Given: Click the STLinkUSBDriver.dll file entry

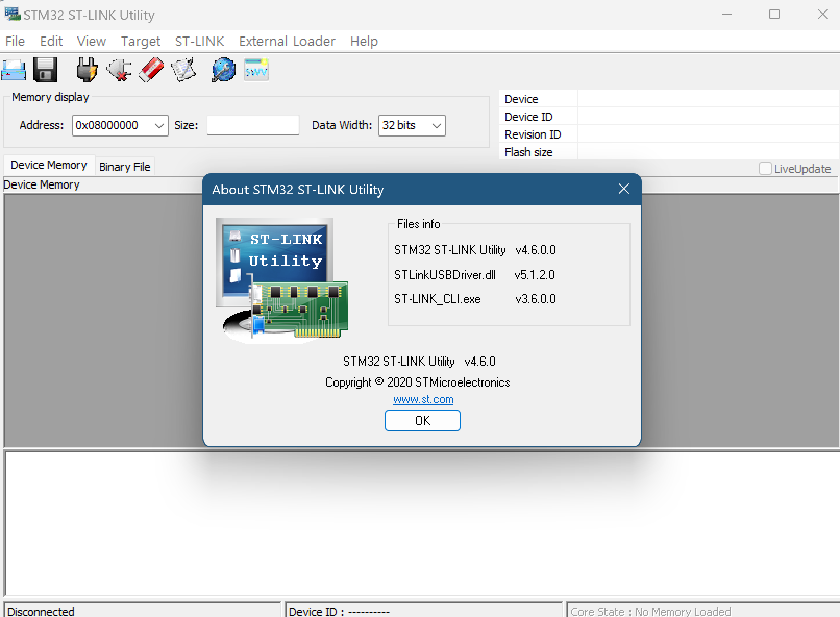Looking at the screenshot, I should pos(445,275).
